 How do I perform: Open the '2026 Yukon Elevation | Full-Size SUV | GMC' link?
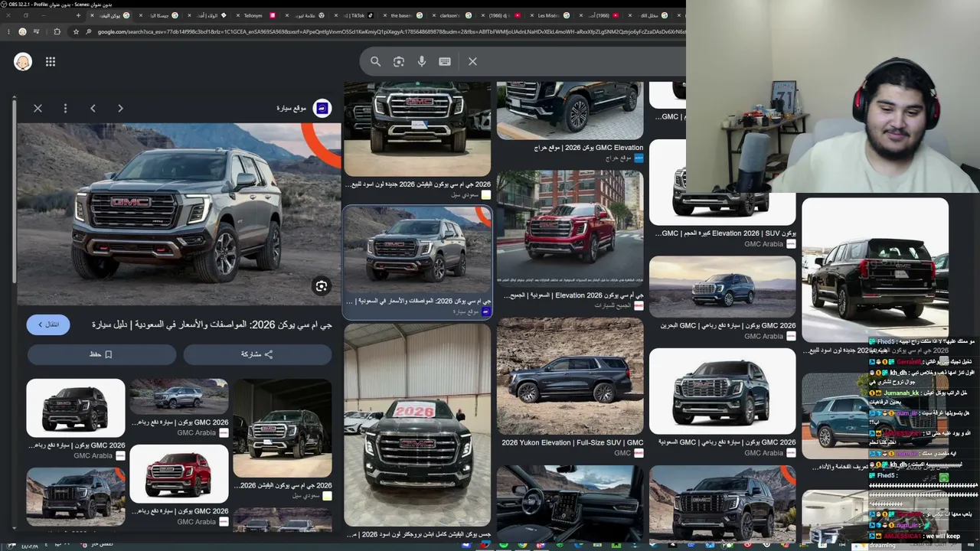pos(573,442)
